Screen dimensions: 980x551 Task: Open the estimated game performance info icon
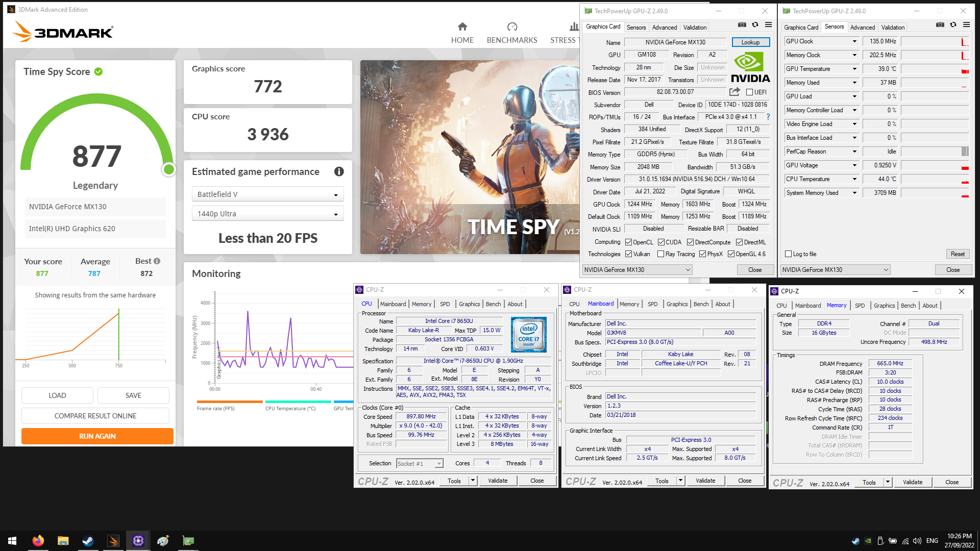pos(339,171)
